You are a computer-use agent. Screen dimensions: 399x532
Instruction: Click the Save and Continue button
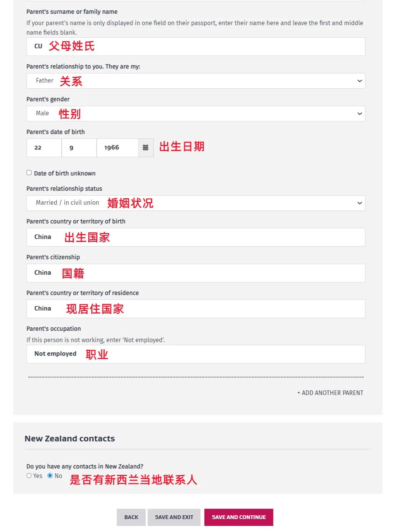[239, 517]
